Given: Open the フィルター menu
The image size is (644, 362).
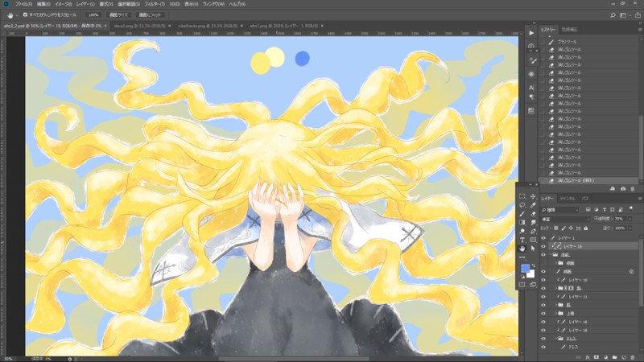Looking at the screenshot, I should (154, 4).
